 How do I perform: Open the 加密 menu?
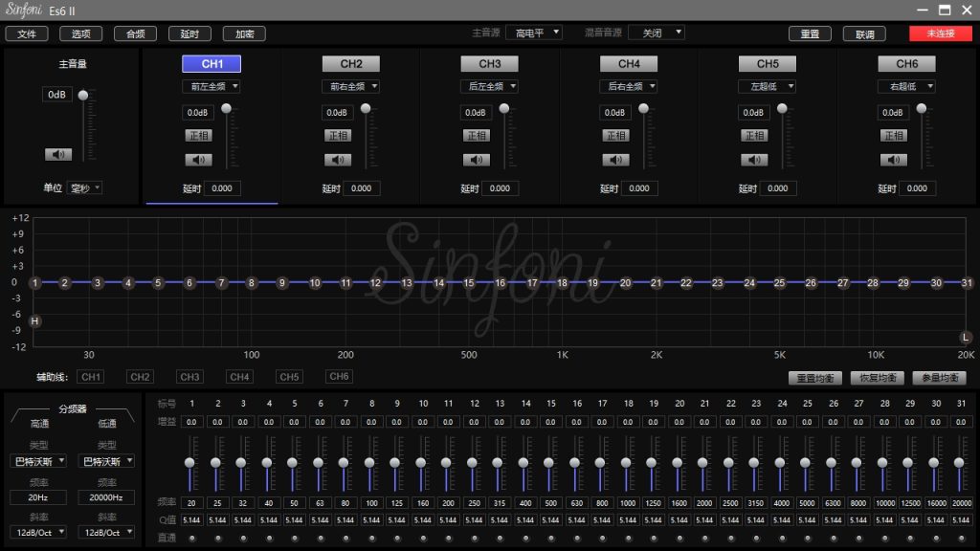click(244, 33)
